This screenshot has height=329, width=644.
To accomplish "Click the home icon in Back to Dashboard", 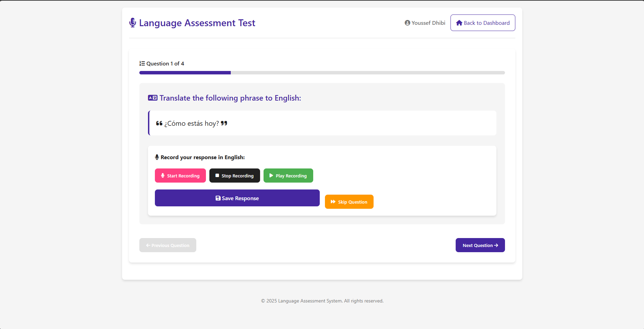I will 459,23.
